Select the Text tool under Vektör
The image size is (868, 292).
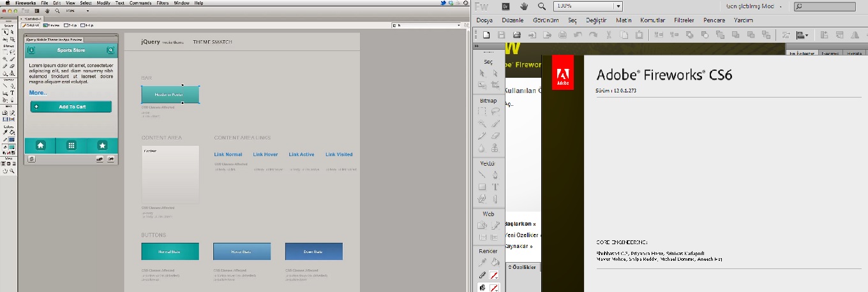[x=495, y=187]
